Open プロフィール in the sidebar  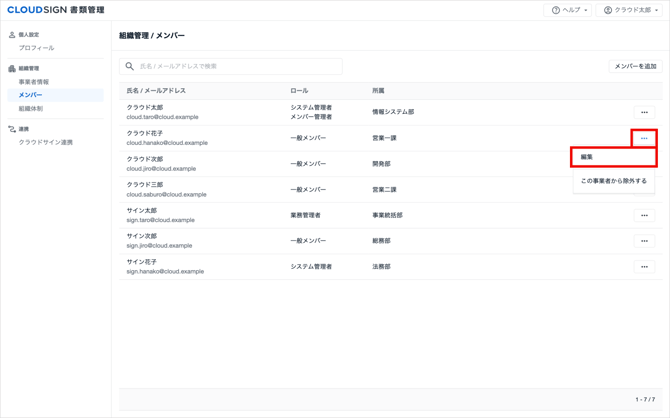point(36,48)
